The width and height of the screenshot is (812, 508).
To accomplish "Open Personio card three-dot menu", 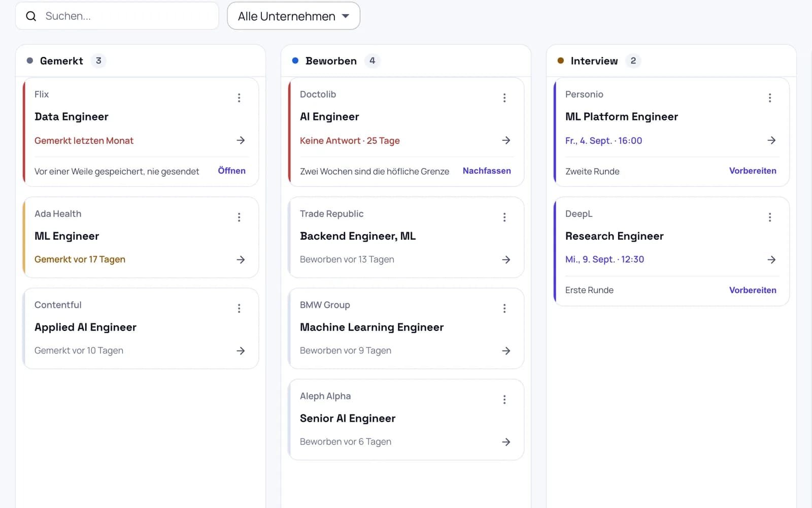I will [x=770, y=98].
